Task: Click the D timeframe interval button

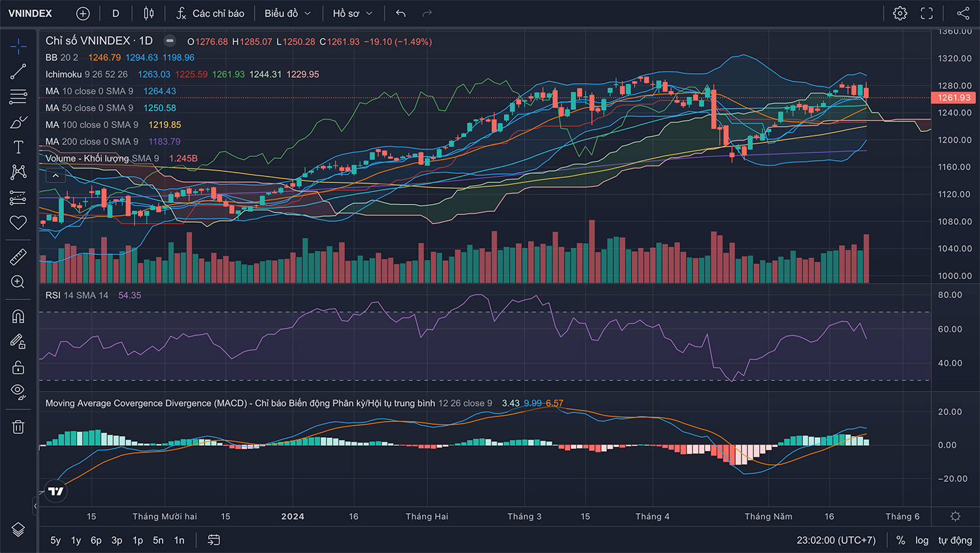Action: (x=116, y=13)
